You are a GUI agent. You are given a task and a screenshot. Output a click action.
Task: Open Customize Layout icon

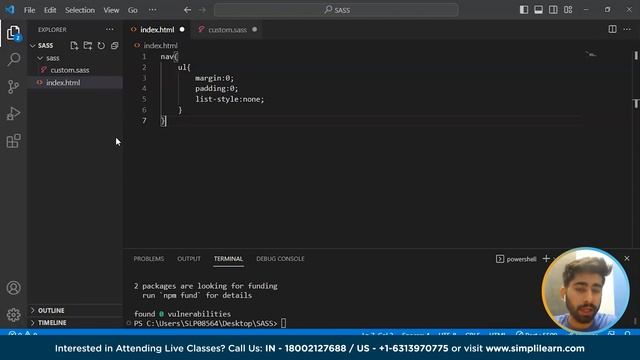click(568, 10)
